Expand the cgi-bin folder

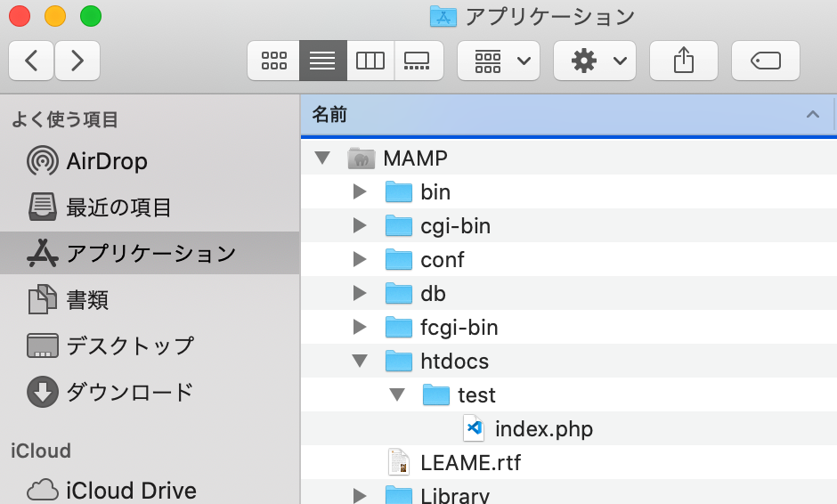coord(360,226)
